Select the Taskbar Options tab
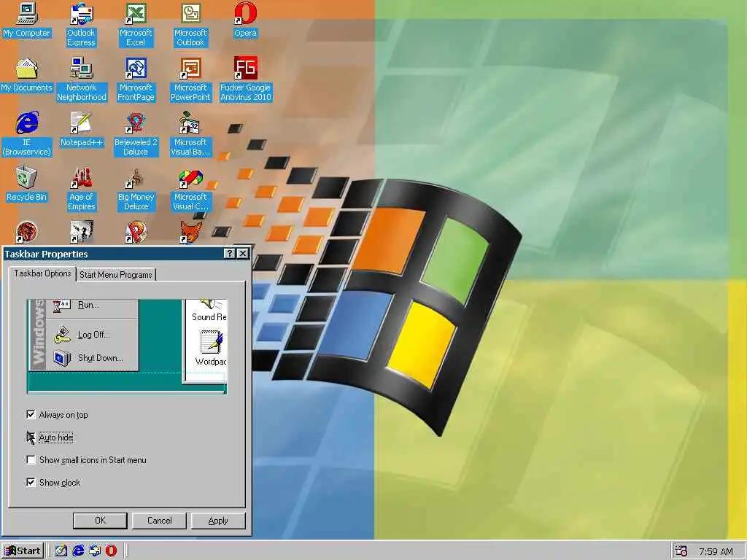Screen dimensions: 747x560 tap(42, 273)
